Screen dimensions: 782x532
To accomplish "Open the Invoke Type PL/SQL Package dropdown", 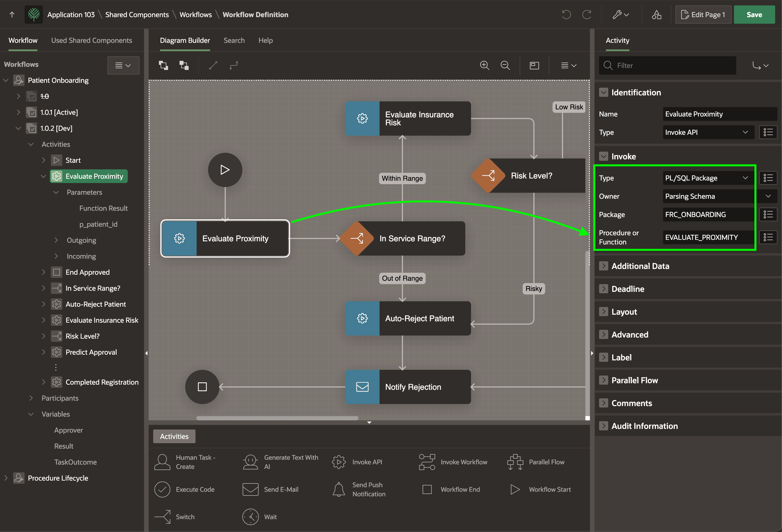I will tap(708, 178).
